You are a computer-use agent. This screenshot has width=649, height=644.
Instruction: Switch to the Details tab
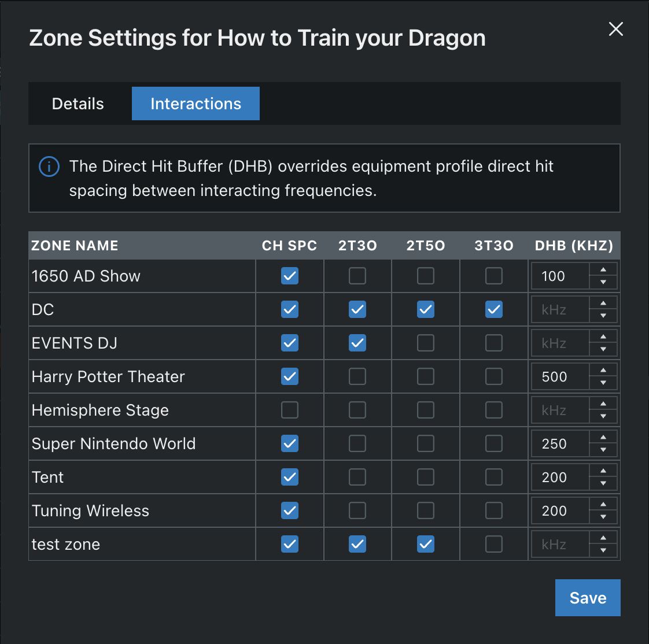click(x=78, y=103)
